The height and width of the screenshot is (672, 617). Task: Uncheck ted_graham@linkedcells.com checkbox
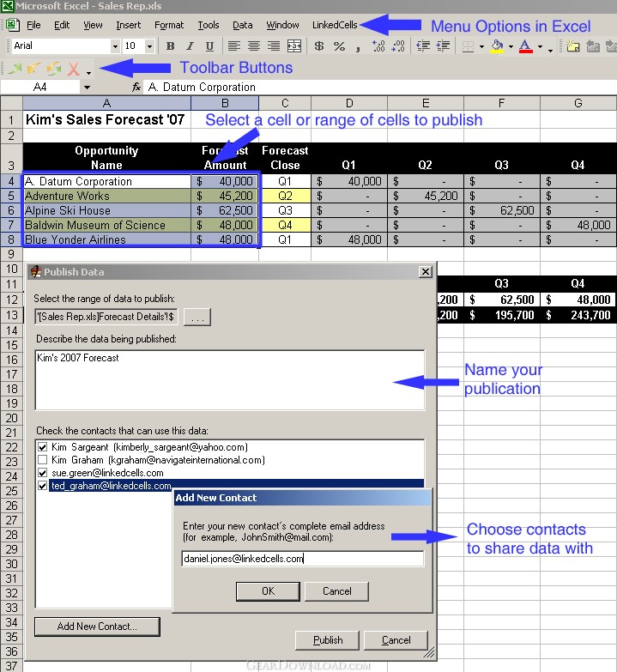[42, 486]
